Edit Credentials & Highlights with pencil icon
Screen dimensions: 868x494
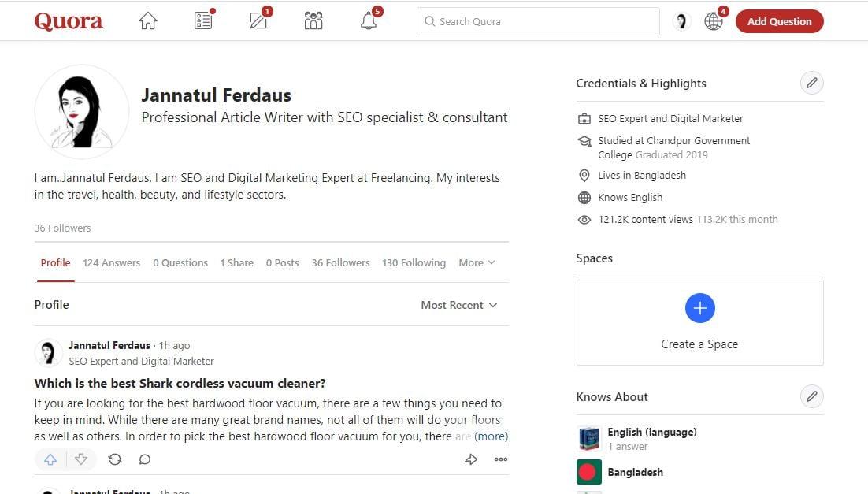[x=811, y=82]
